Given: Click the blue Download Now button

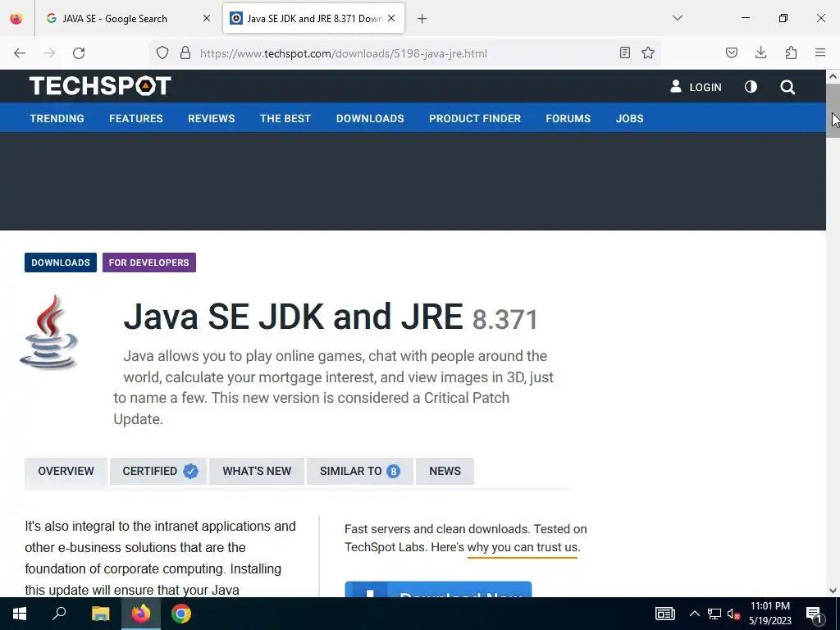Looking at the screenshot, I should (438, 589).
